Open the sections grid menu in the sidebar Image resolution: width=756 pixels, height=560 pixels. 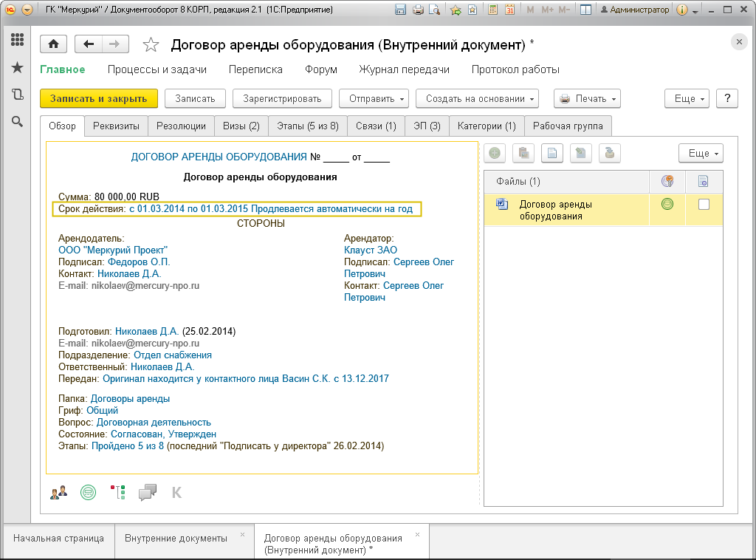pyautogui.click(x=18, y=40)
